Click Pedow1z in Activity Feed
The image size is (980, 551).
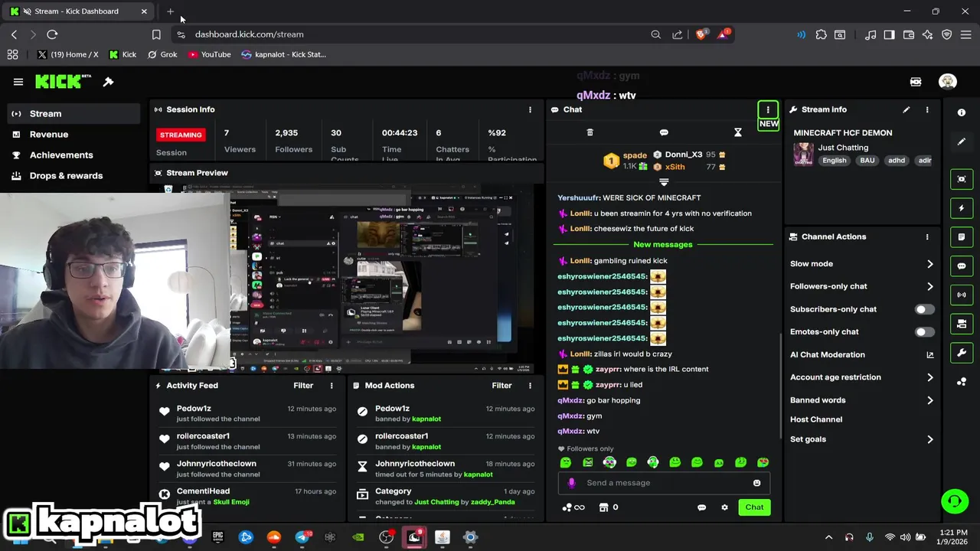(194, 409)
